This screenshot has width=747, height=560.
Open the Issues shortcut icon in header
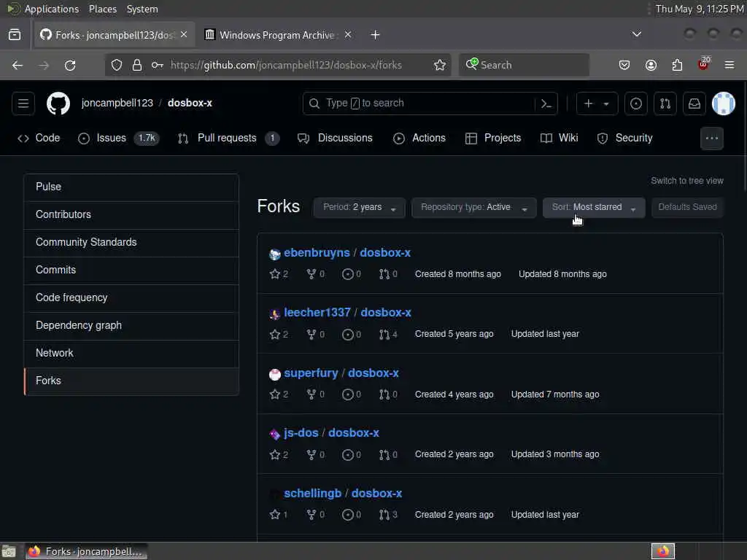636,104
